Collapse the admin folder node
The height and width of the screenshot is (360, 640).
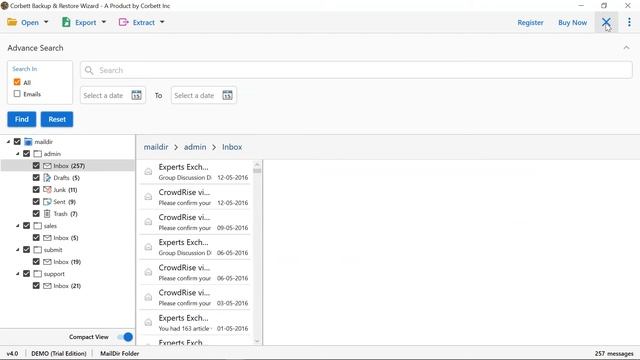coord(18,154)
